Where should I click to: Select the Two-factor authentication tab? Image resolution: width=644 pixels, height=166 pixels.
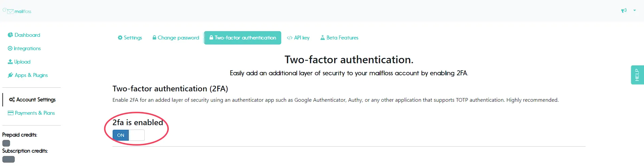(x=243, y=37)
